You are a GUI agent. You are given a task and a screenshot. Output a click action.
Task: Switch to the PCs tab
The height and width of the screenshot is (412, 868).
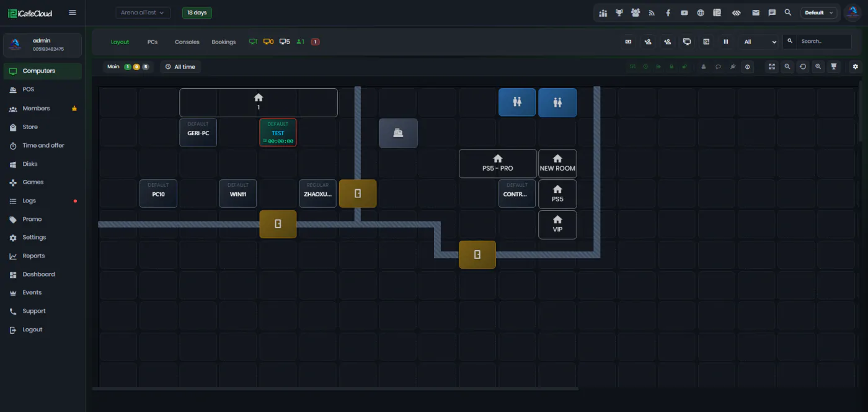[x=153, y=42]
